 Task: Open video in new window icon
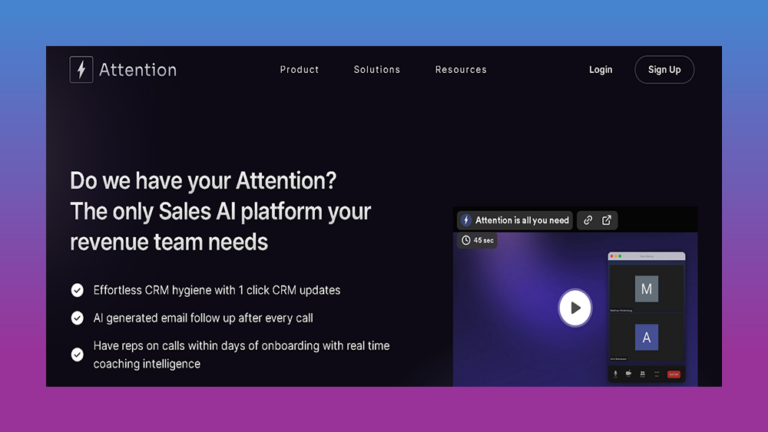[606, 220]
